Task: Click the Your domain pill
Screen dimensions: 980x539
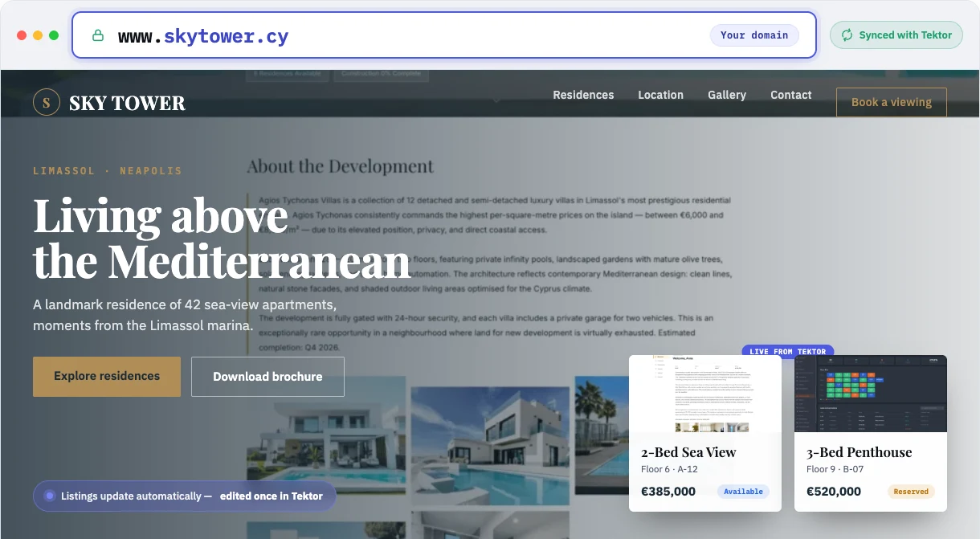Action: [x=754, y=35]
